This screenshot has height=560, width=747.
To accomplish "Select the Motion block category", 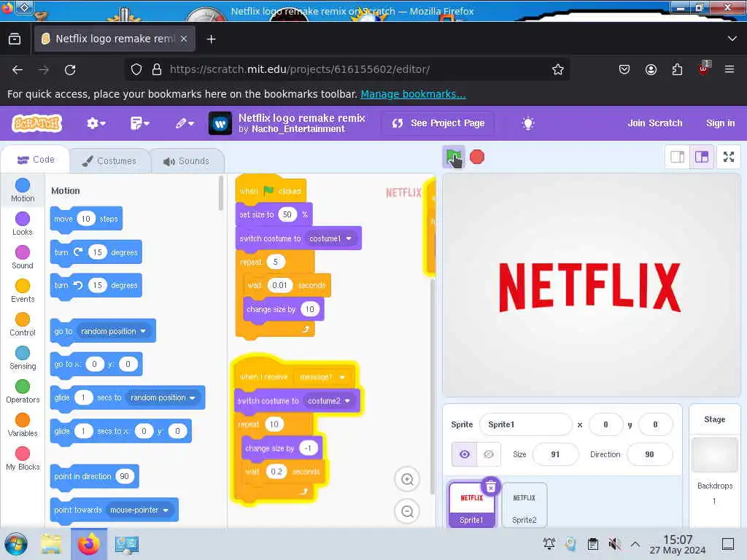I will coord(23,190).
